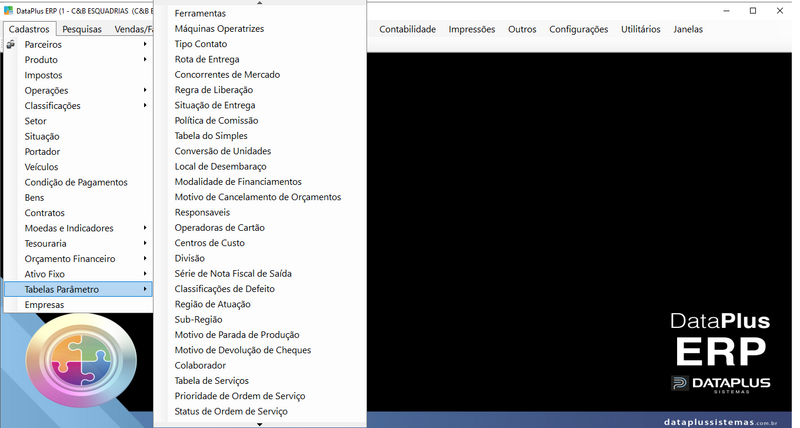This screenshot has height=428, width=800.
Task: Expand the Parceiros submenu arrow
Action: [145, 44]
